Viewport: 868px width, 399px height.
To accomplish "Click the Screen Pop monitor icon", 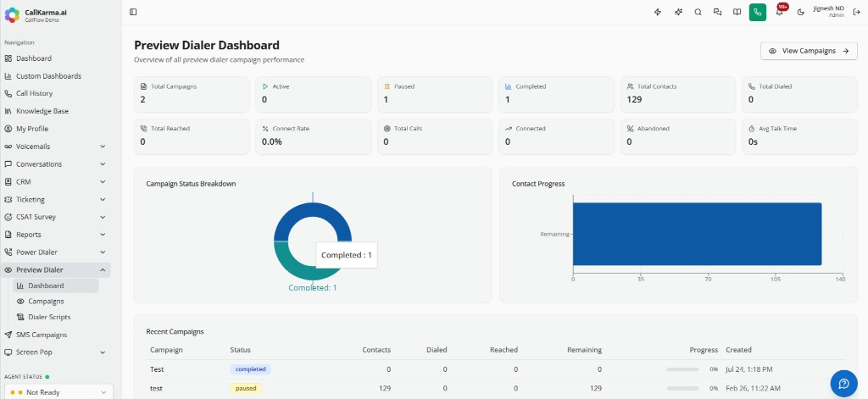I will point(8,352).
